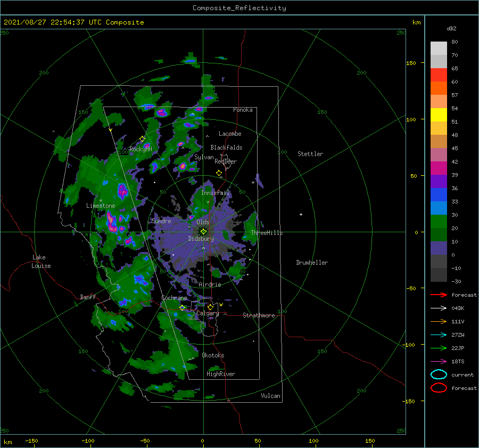Click the yellow diamond marker below RedDeer
The width and height of the screenshot is (479, 448).
click(219, 173)
